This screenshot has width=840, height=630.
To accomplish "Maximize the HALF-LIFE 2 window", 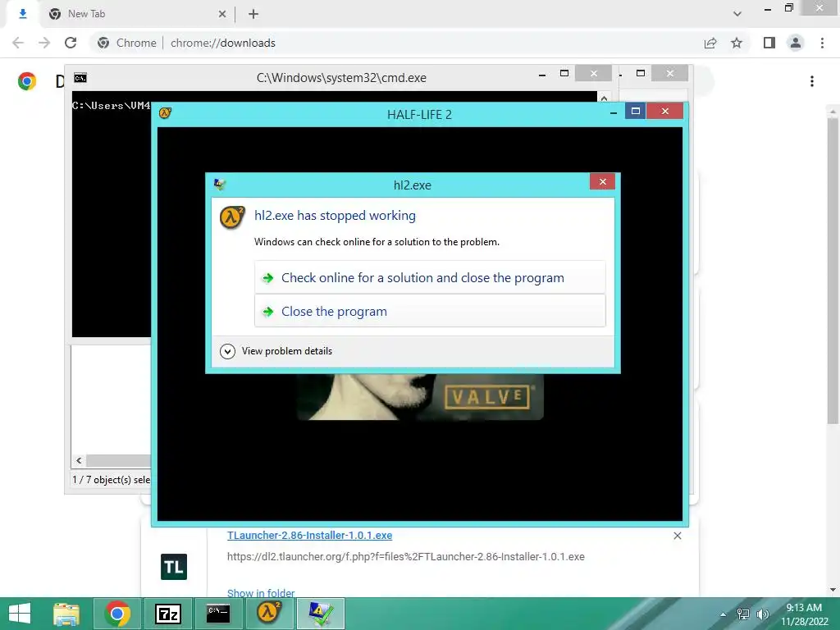I will 636,111.
